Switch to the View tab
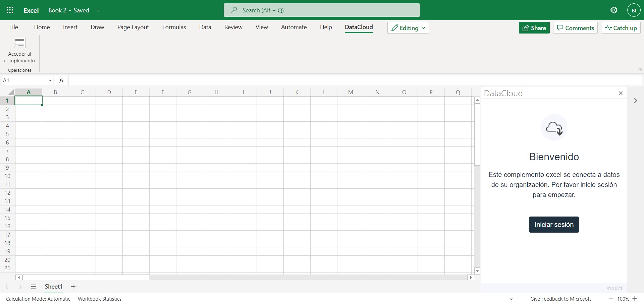Screen dimensions: 644x302 pyautogui.click(x=262, y=27)
